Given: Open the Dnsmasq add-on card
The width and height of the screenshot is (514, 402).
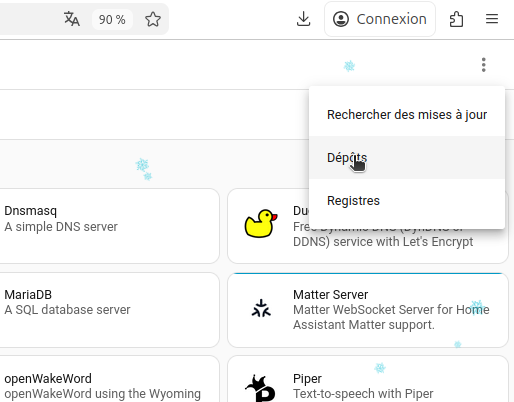Looking at the screenshot, I should tap(109, 226).
